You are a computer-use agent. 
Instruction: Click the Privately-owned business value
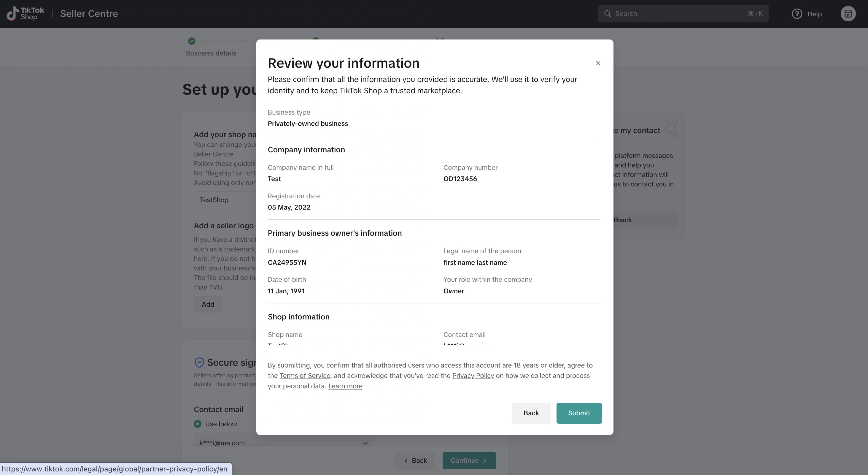308,124
